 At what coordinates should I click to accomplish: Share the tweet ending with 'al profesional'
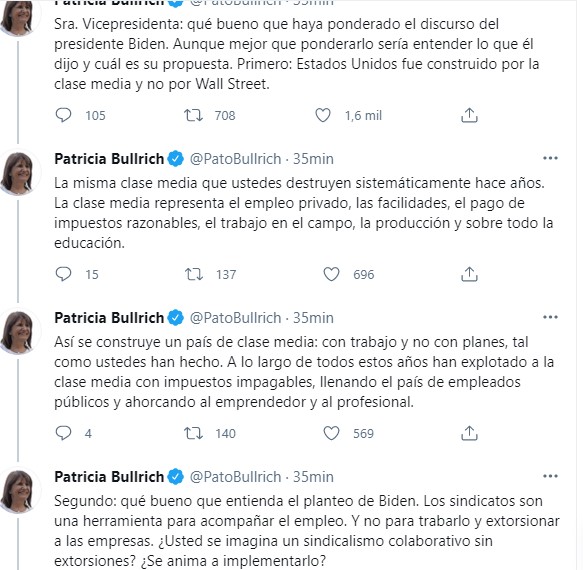point(469,433)
